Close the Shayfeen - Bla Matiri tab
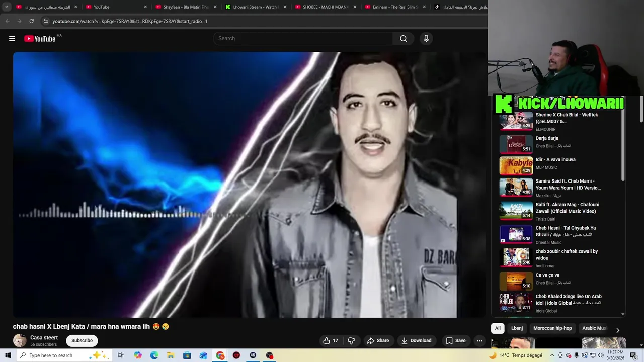This screenshot has width=644, height=362. click(215, 7)
